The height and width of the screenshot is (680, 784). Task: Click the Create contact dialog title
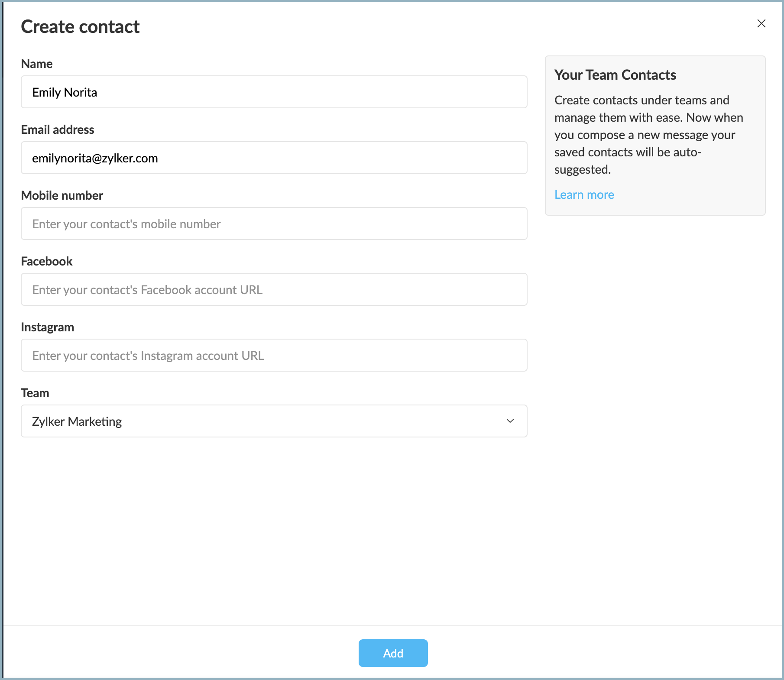(80, 27)
